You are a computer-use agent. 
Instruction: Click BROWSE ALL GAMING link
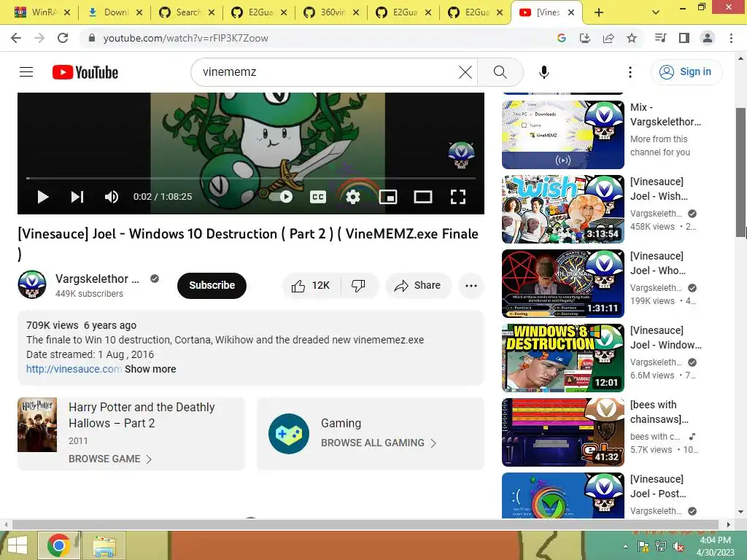379,443
